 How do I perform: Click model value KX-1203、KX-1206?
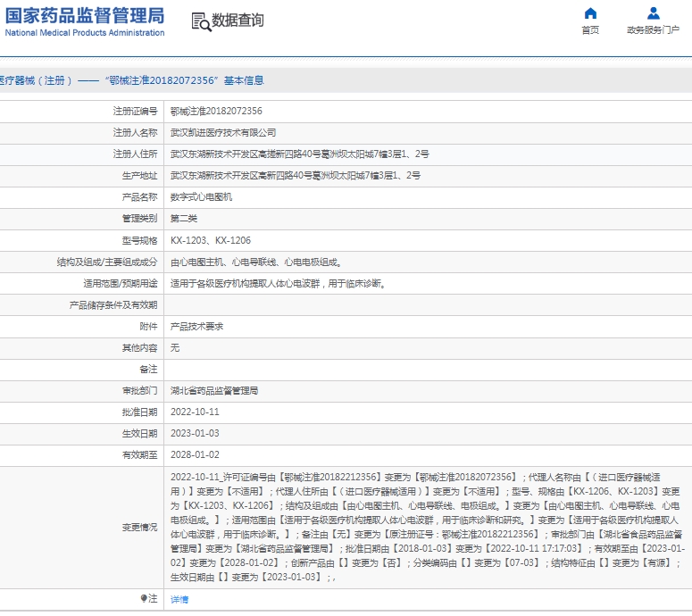click(211, 240)
